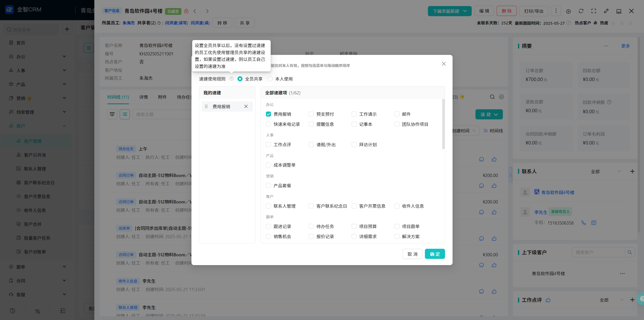The height and width of the screenshot is (320, 644).
Task: Click the copy link icon in header
Action: tap(606, 11)
